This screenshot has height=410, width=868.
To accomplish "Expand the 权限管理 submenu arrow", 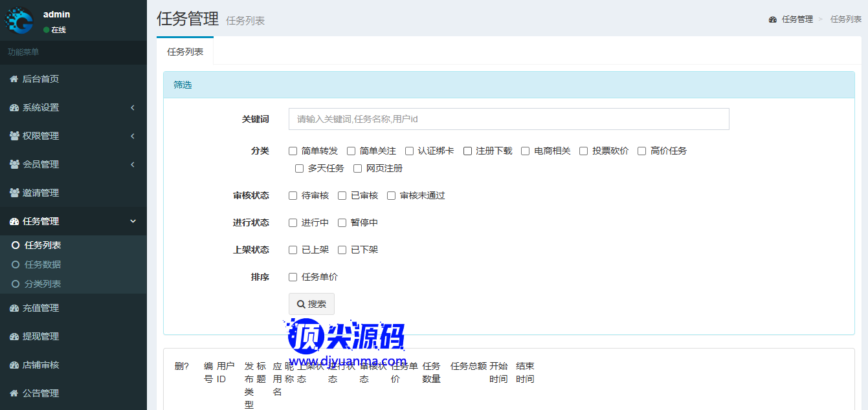I will [133, 136].
